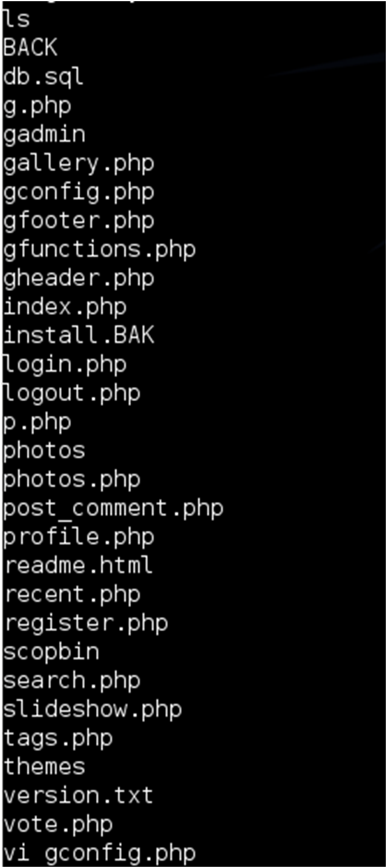
Task: Click the register.php filename
Action: click(x=85, y=623)
